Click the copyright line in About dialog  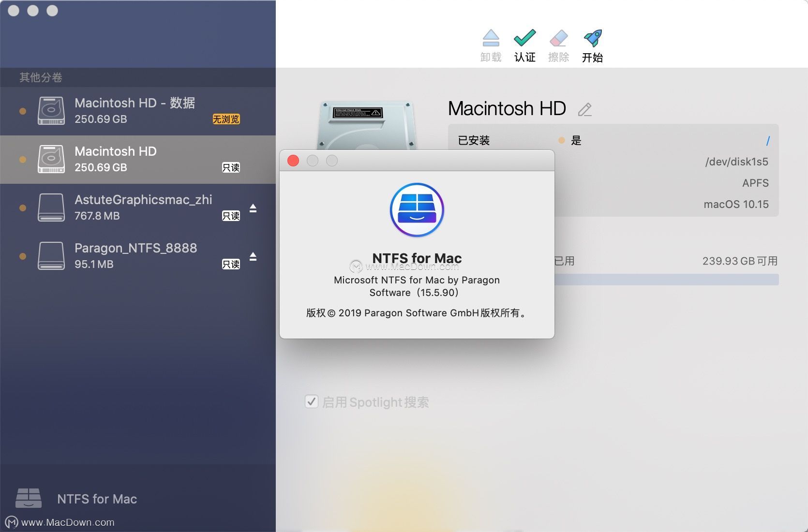click(x=417, y=313)
